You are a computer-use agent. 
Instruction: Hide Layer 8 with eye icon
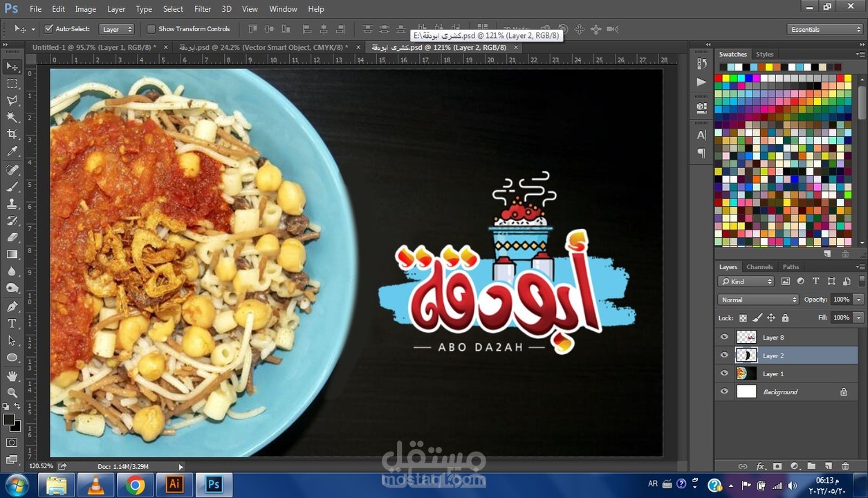724,338
